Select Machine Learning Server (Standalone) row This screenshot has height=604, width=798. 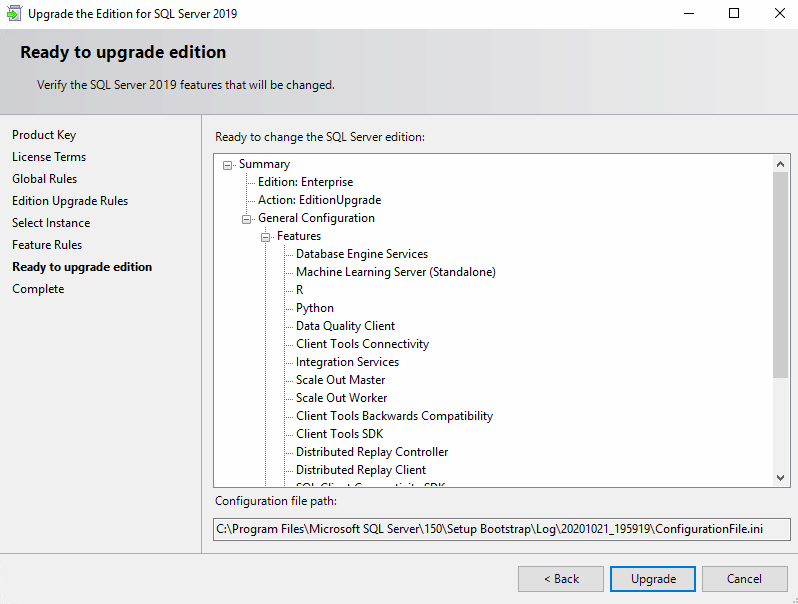coord(396,272)
